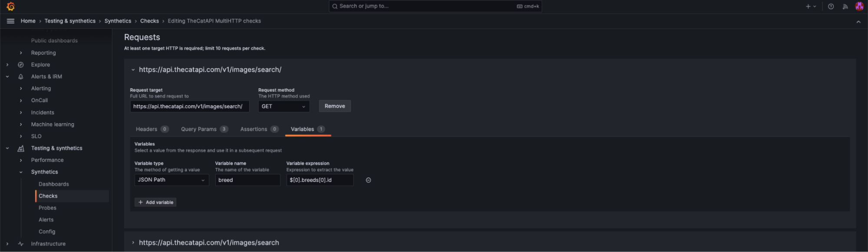Open the user profile avatar

point(859,6)
